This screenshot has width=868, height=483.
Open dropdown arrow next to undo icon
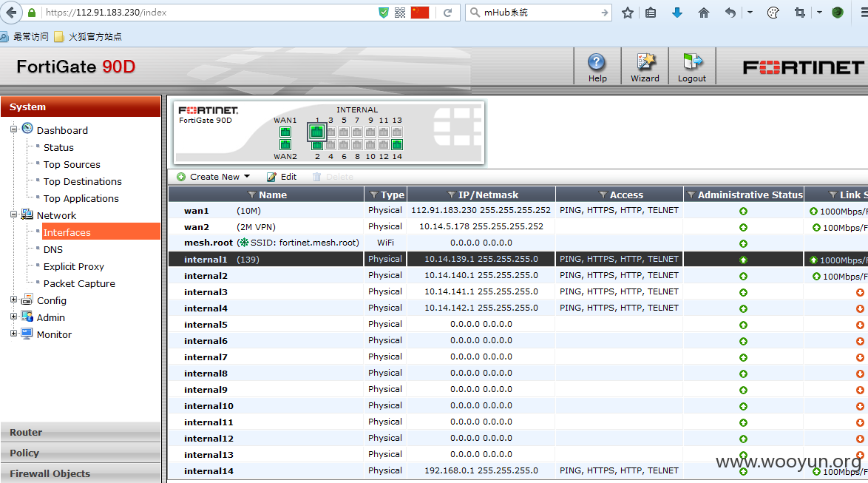point(750,12)
